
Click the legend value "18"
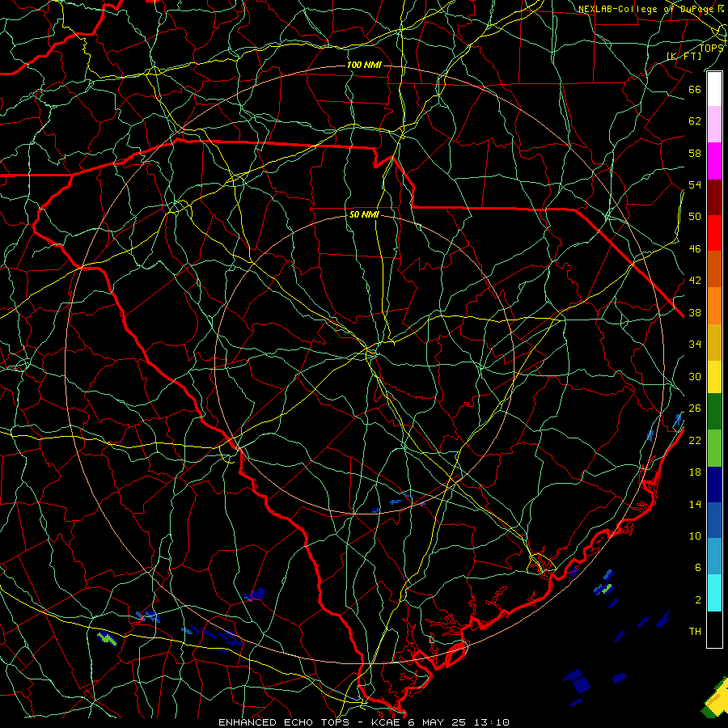[695, 472]
